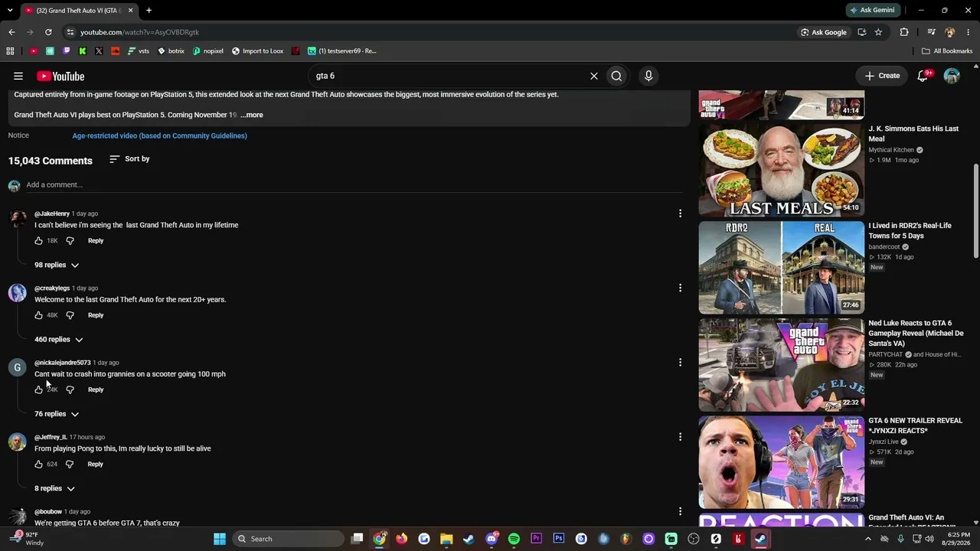980x551 pixels.
Task: Expand the 460 replies thread
Action: tap(58, 339)
